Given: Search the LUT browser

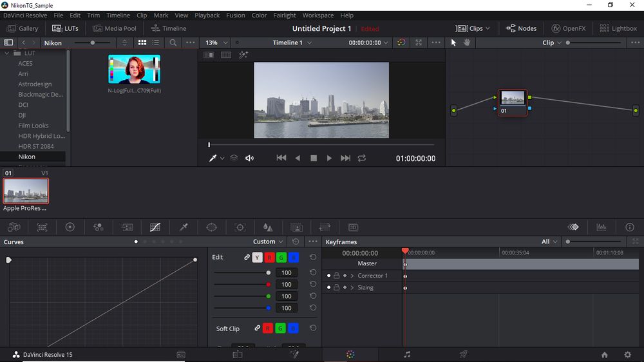Looking at the screenshot, I should [x=173, y=43].
